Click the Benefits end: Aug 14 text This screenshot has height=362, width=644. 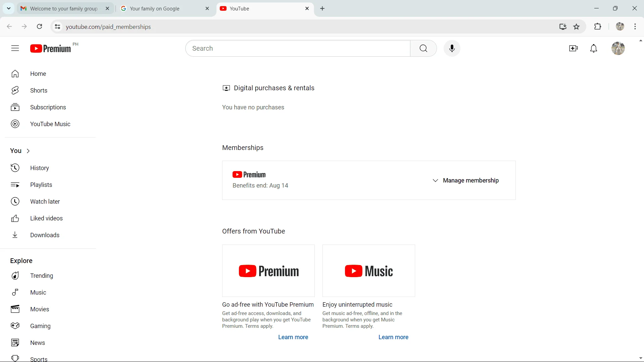click(x=260, y=186)
